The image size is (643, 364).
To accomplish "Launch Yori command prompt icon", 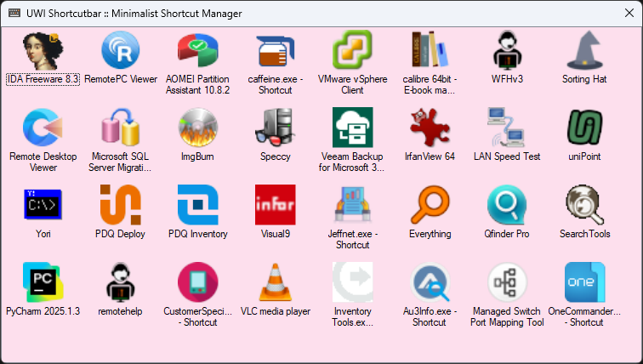I will coord(43,205).
